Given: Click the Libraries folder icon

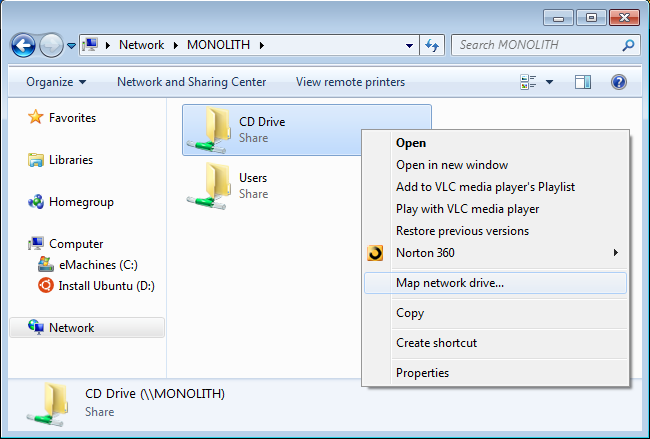Looking at the screenshot, I should pos(36,160).
